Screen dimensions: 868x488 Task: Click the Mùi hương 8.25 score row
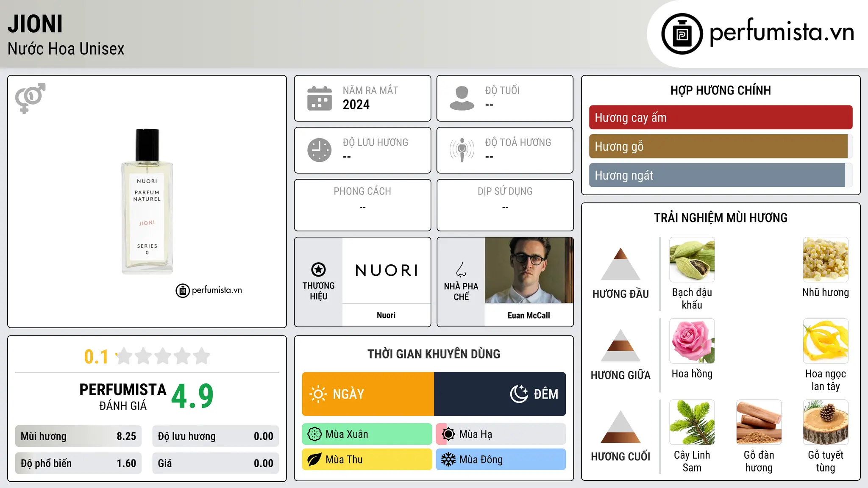[x=78, y=436]
